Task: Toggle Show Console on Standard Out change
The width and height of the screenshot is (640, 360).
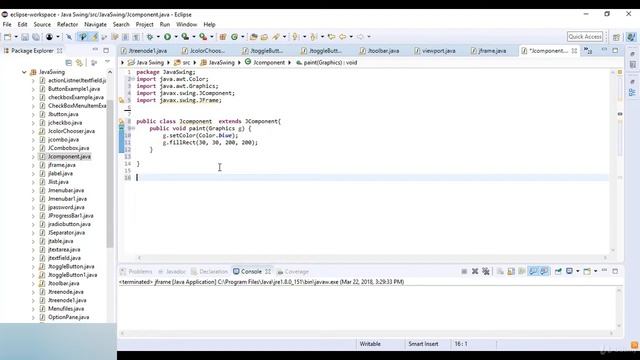Action: [x=533, y=271]
